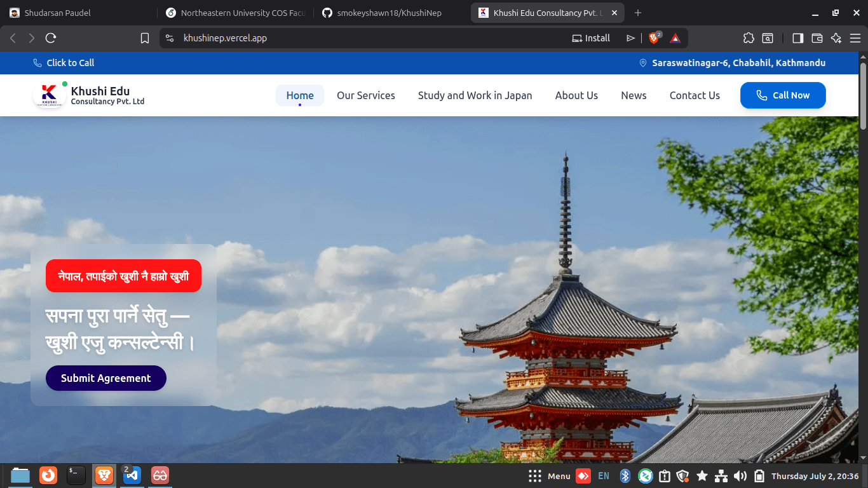
Task: Open Brave Rewards triangle icon
Action: coord(675,38)
